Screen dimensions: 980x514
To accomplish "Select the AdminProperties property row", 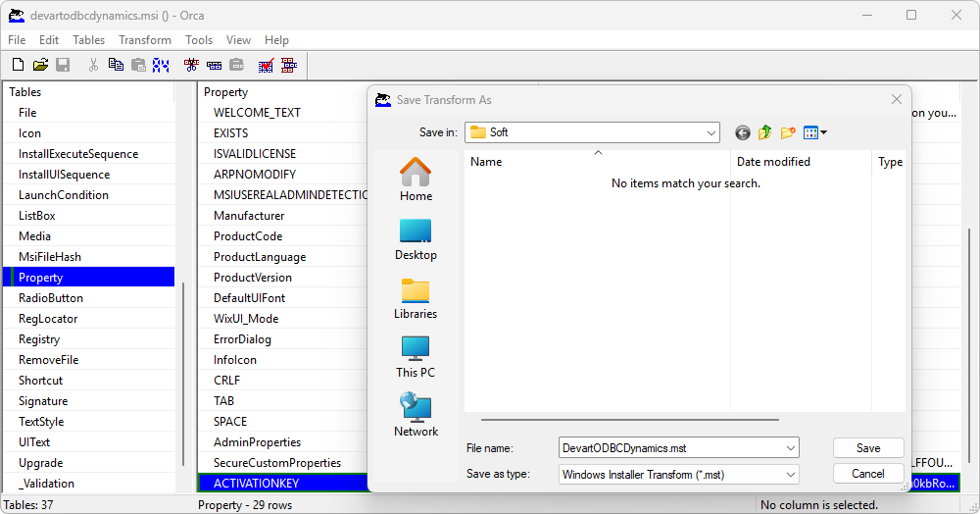I will (x=283, y=442).
